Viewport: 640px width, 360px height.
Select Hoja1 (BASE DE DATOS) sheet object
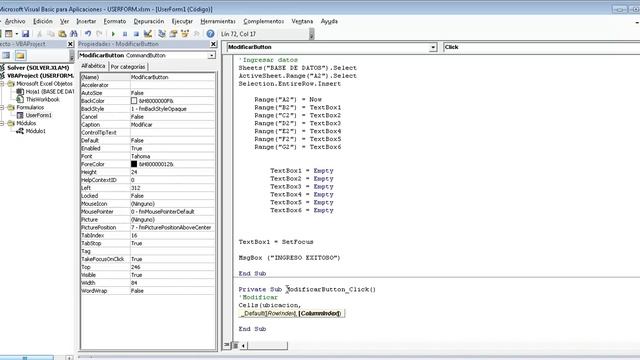[x=50, y=91]
